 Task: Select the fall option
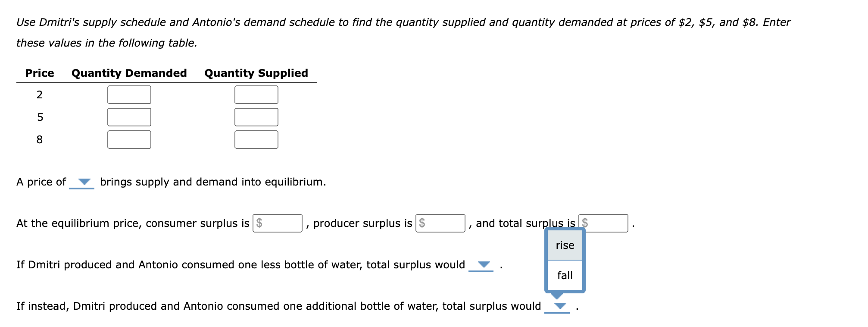pos(565,275)
